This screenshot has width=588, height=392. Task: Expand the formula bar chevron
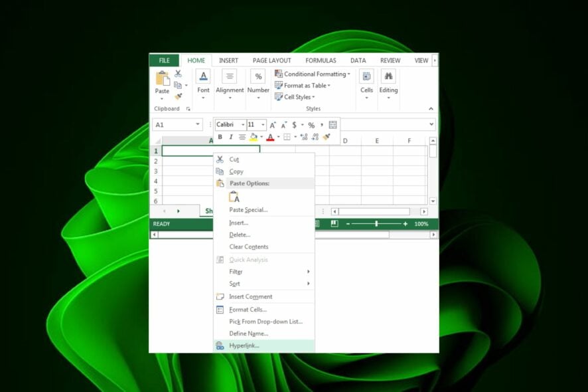point(431,124)
